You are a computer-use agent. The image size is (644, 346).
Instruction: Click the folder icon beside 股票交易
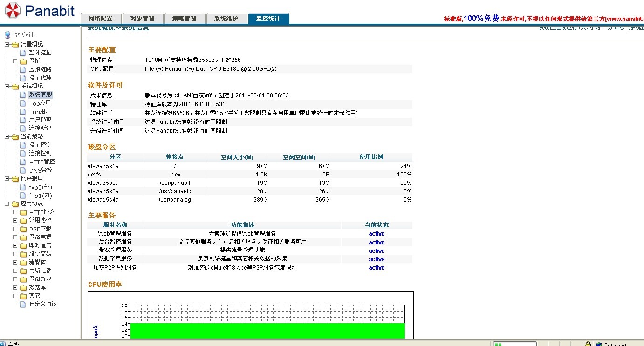point(23,254)
